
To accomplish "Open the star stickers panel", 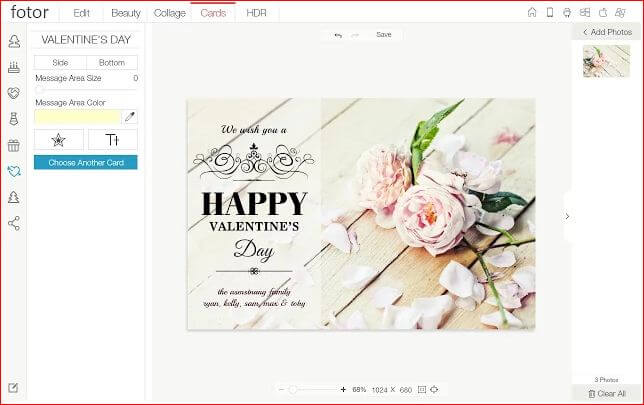I will click(x=59, y=140).
